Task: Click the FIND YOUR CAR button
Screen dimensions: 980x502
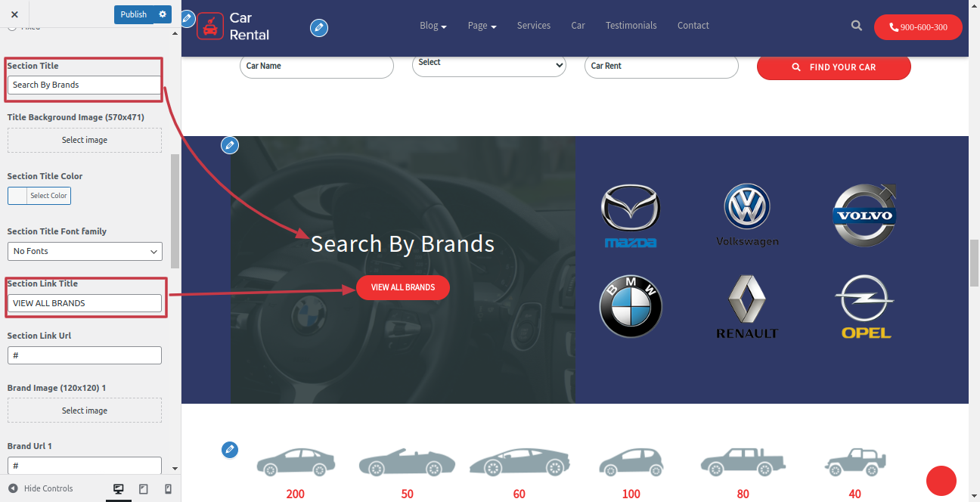Action: [x=834, y=67]
